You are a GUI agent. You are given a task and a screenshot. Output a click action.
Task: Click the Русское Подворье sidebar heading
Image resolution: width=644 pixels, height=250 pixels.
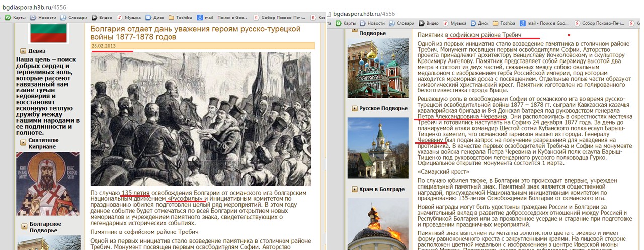coord(383,108)
